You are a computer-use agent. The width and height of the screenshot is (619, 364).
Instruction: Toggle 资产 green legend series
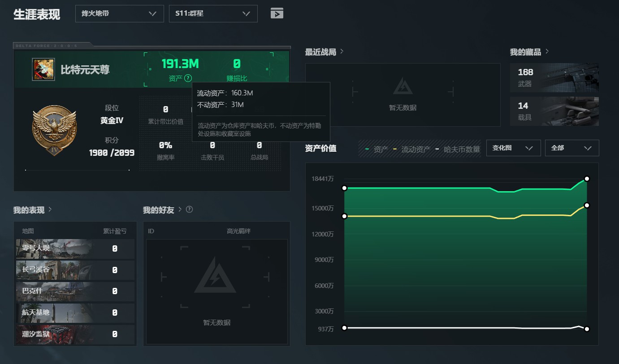pyautogui.click(x=377, y=149)
